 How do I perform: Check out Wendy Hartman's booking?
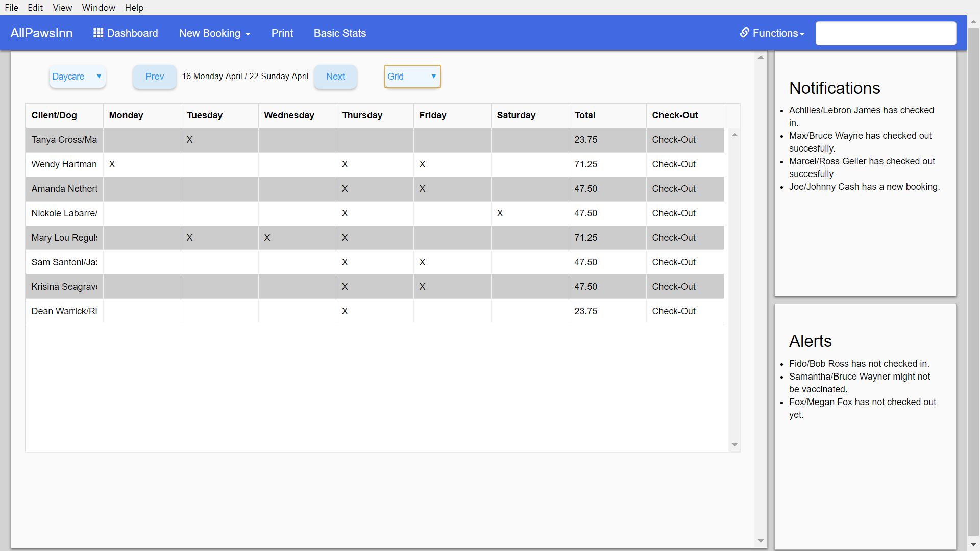pos(673,164)
